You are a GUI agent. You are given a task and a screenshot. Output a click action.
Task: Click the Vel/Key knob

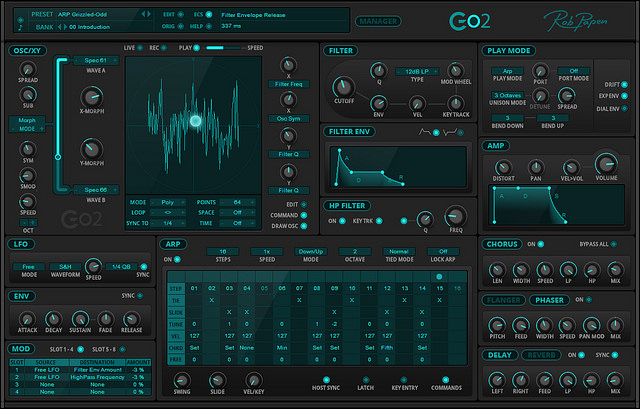coord(253,380)
